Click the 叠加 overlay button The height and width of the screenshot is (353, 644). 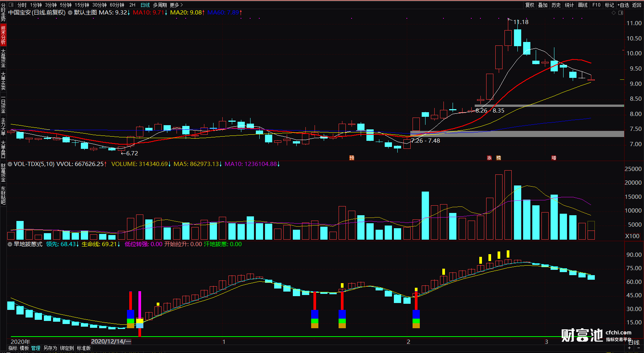pyautogui.click(x=543, y=5)
